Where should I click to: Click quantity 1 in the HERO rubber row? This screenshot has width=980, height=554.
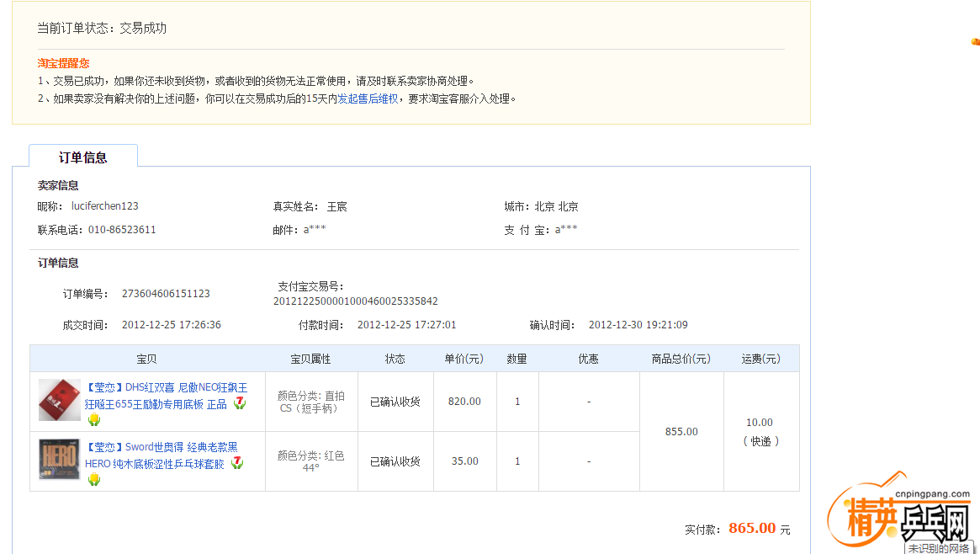coord(517,461)
